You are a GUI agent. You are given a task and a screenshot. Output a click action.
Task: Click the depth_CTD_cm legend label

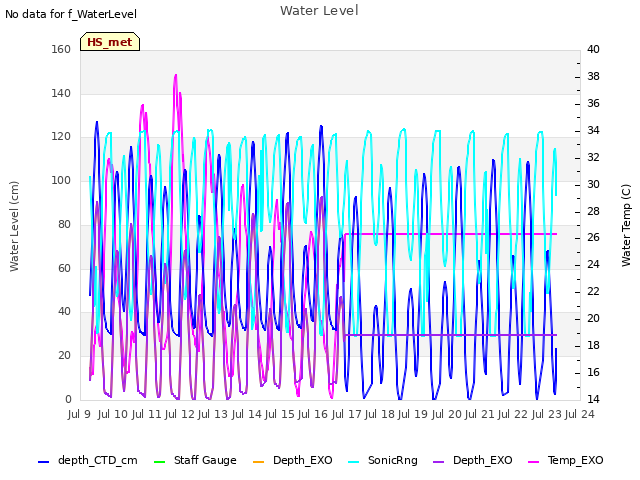pyautogui.click(x=98, y=460)
